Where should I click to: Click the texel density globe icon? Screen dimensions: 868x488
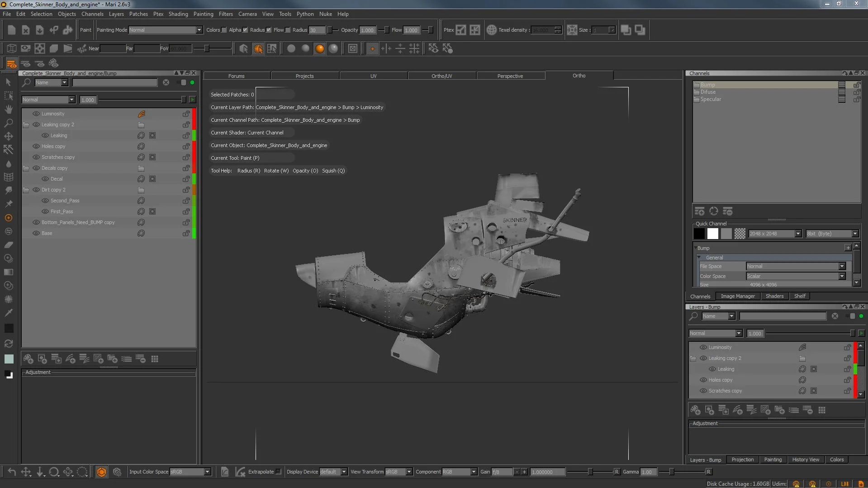point(491,30)
